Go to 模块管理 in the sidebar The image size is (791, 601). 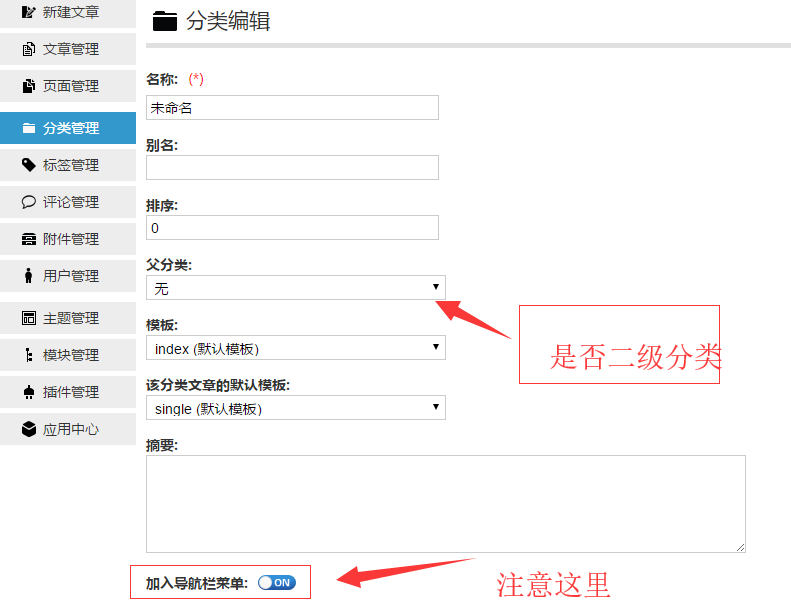(70, 355)
